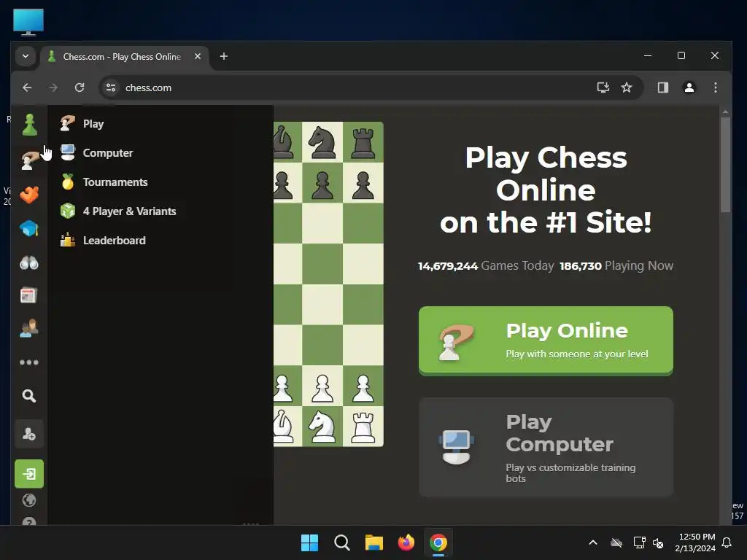This screenshot has width=747, height=560.
Task: Open the Social friends sidebar icon
Action: pos(29,329)
